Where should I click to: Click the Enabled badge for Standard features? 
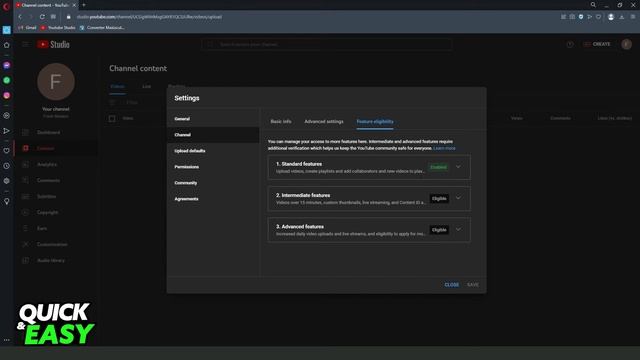438,167
